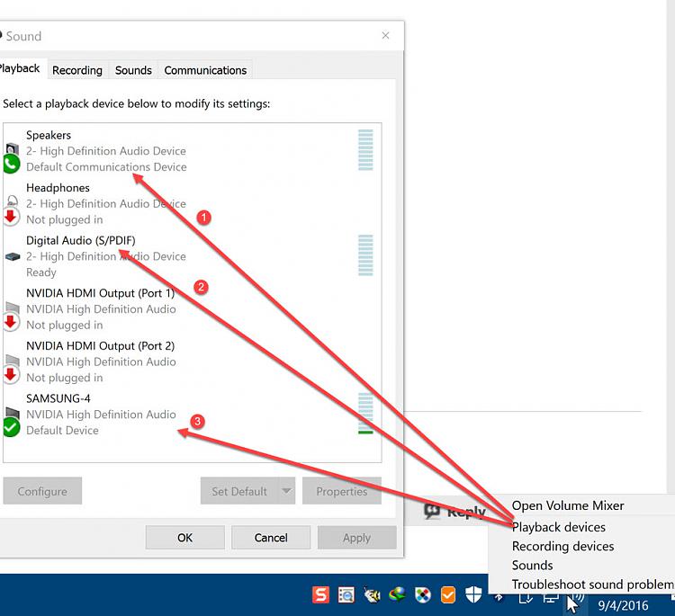Image resolution: width=675 pixels, height=616 pixels.
Task: Choose Playback devices from context menu
Action: point(558,527)
